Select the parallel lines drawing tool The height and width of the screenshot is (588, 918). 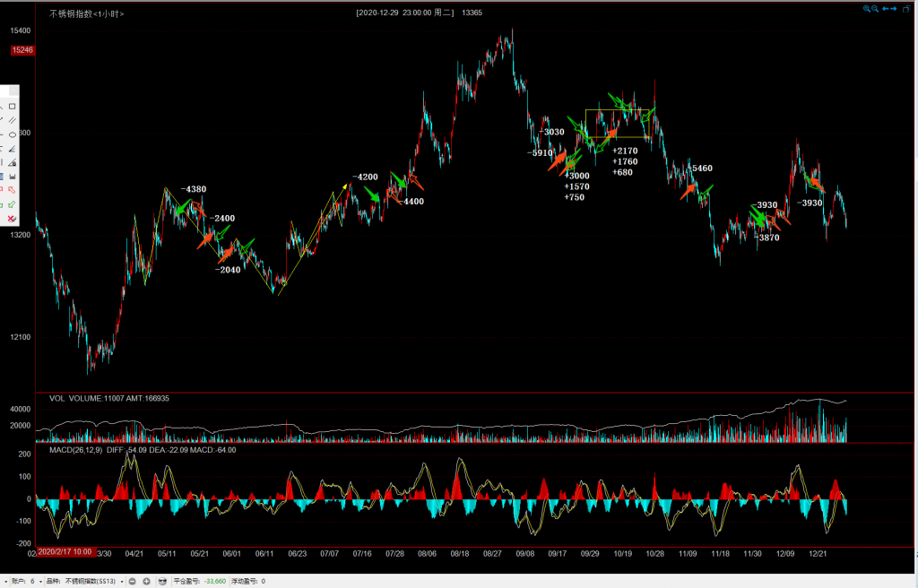[x=13, y=120]
